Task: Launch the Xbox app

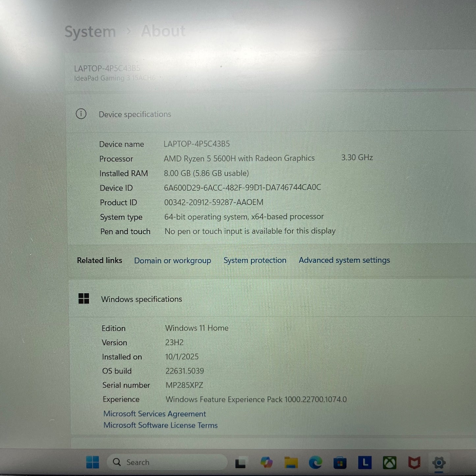Action: click(389, 462)
